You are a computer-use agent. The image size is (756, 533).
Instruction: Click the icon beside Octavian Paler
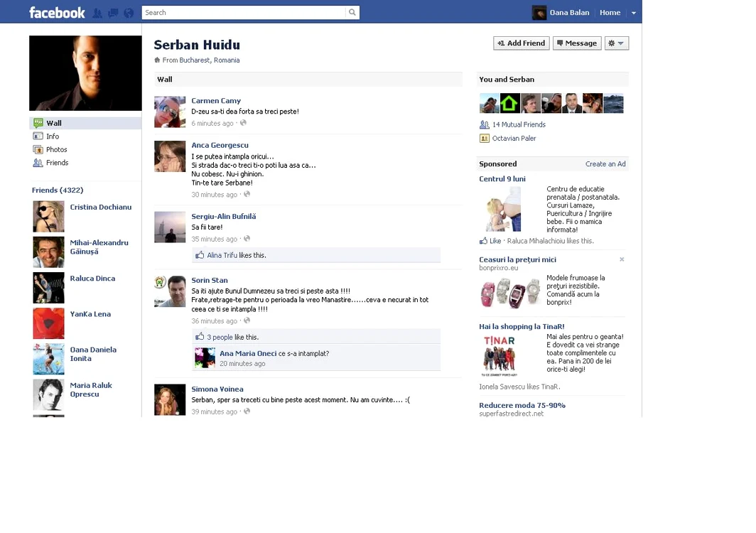[x=484, y=139]
